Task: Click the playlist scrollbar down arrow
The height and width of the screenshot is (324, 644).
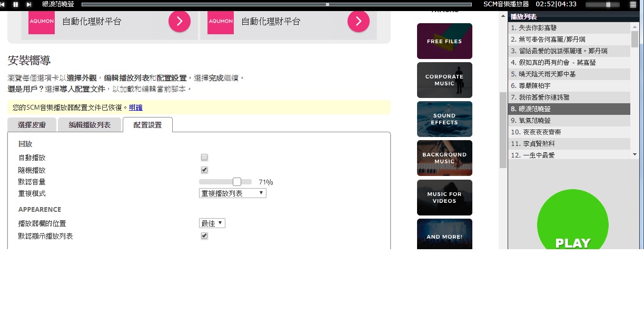Action: [x=635, y=154]
